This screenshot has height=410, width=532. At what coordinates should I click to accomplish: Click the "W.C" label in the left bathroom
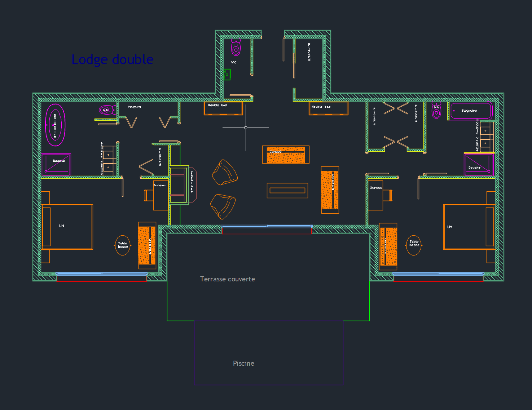pyautogui.click(x=105, y=110)
